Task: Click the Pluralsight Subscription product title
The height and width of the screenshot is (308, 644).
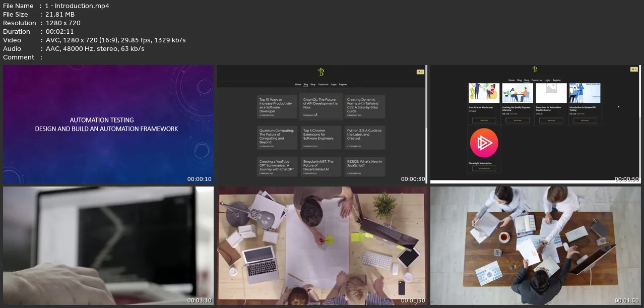Action: point(480,163)
